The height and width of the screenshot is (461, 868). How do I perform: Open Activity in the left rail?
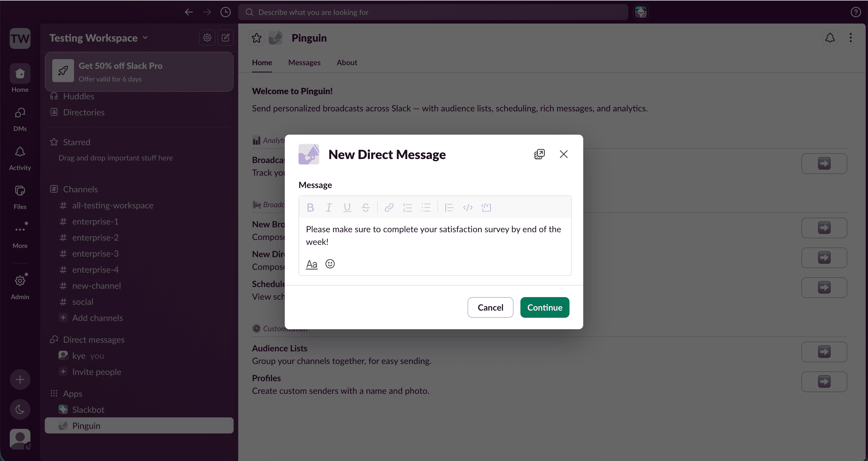tap(20, 158)
